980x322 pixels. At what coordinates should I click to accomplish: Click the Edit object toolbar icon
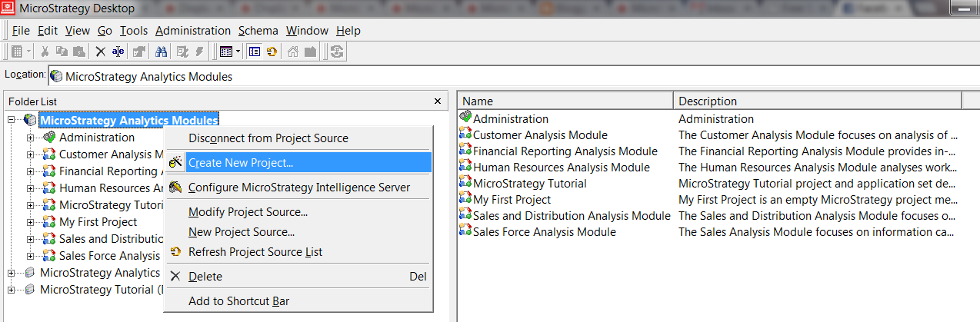point(182,51)
